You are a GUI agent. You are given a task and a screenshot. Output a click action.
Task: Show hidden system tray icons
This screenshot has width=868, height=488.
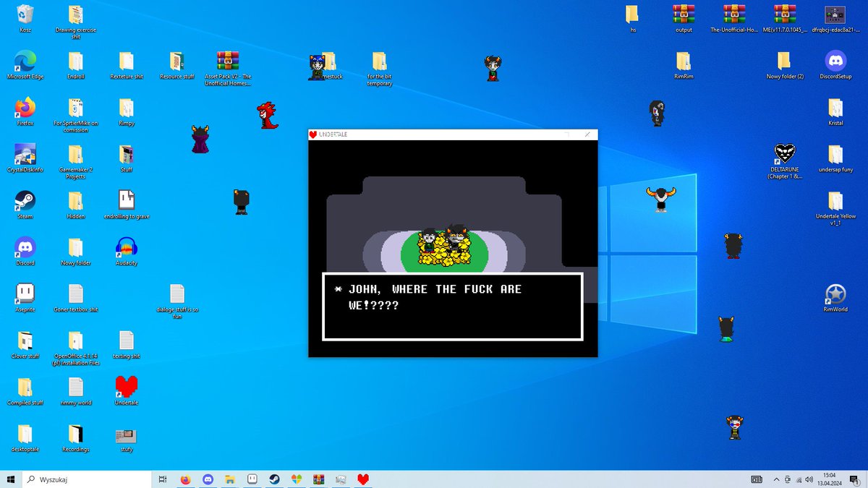(775, 479)
